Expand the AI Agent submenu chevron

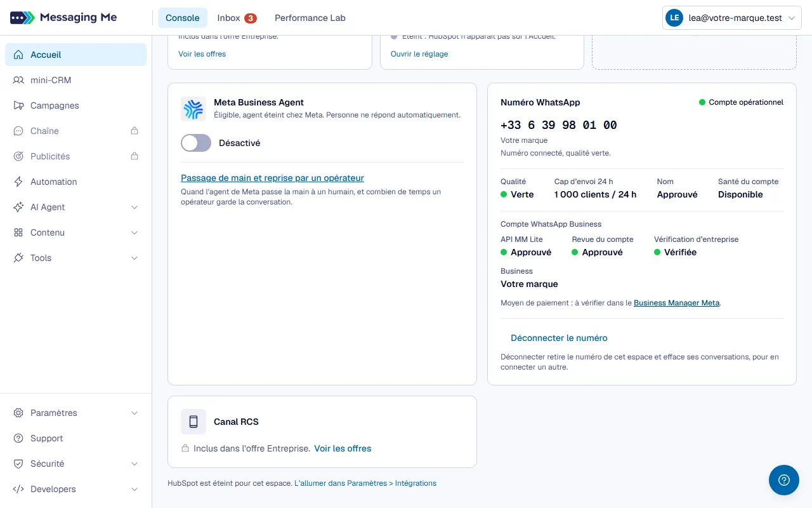[134, 207]
